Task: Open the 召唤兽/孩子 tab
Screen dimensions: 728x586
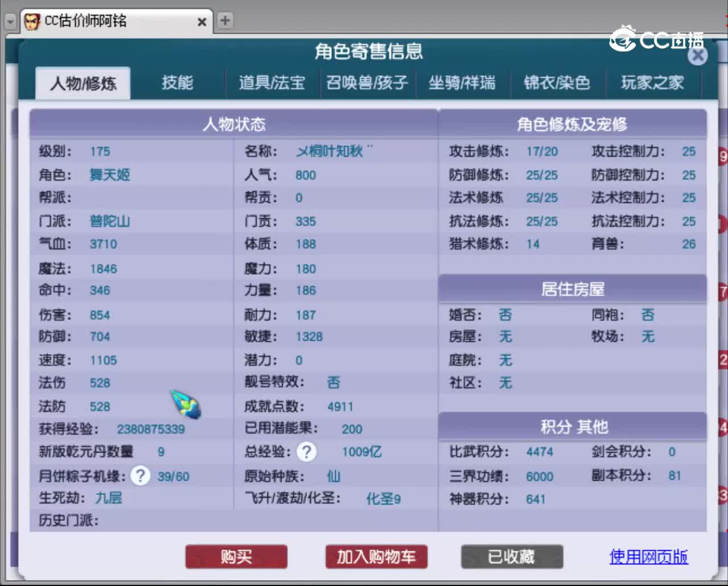Action: pyautogui.click(x=367, y=83)
